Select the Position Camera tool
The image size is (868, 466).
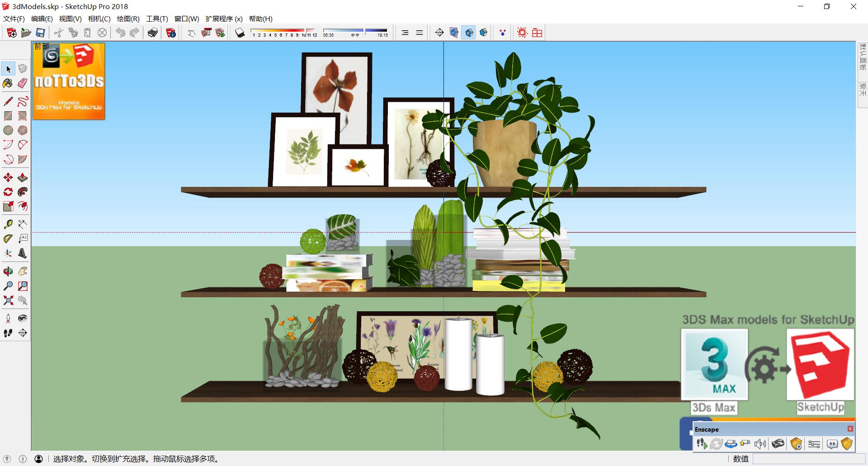(8, 318)
